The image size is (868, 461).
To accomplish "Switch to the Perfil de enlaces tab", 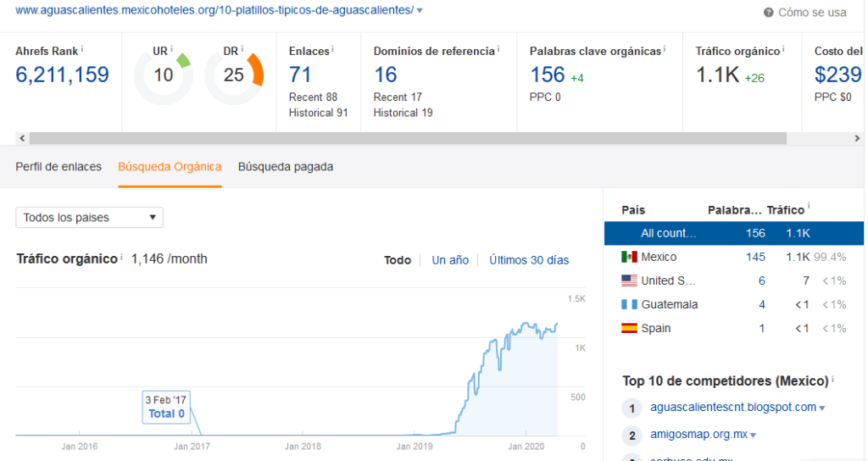I will [x=58, y=167].
